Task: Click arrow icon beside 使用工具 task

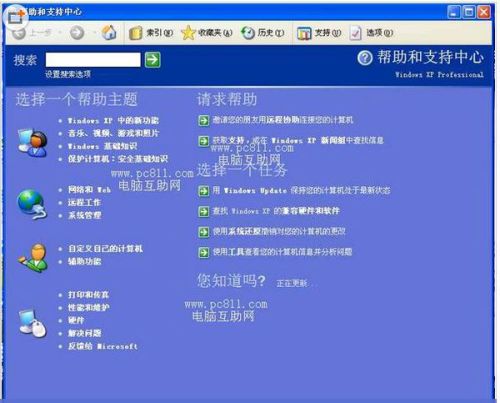Action: [x=203, y=252]
